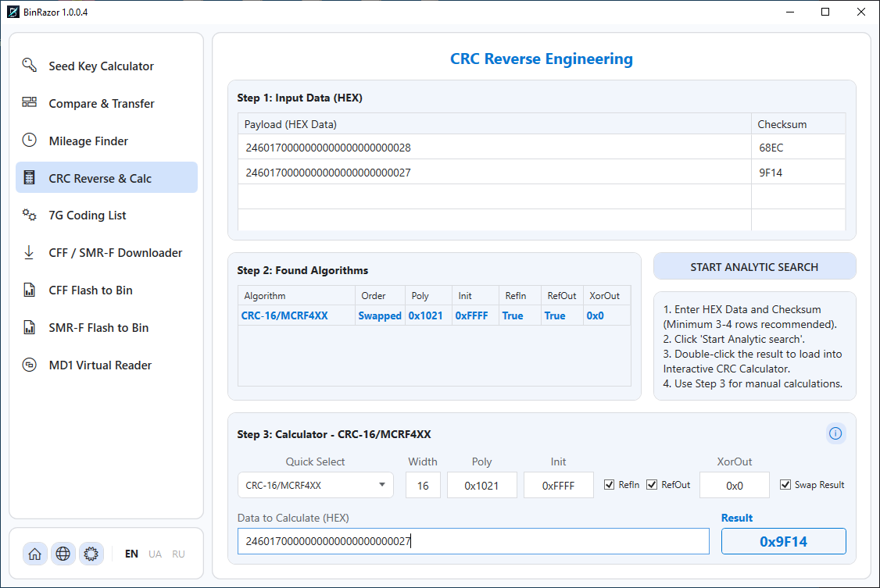The width and height of the screenshot is (880, 588).
Task: Disable the Swap Result checkbox
Action: click(x=785, y=485)
